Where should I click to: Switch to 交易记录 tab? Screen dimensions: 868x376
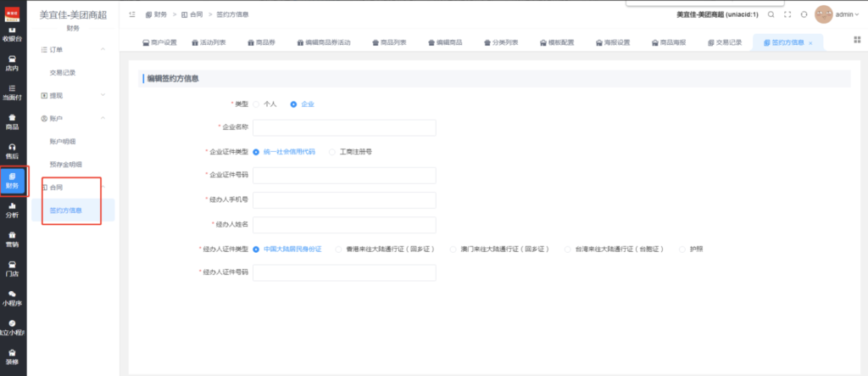click(725, 42)
